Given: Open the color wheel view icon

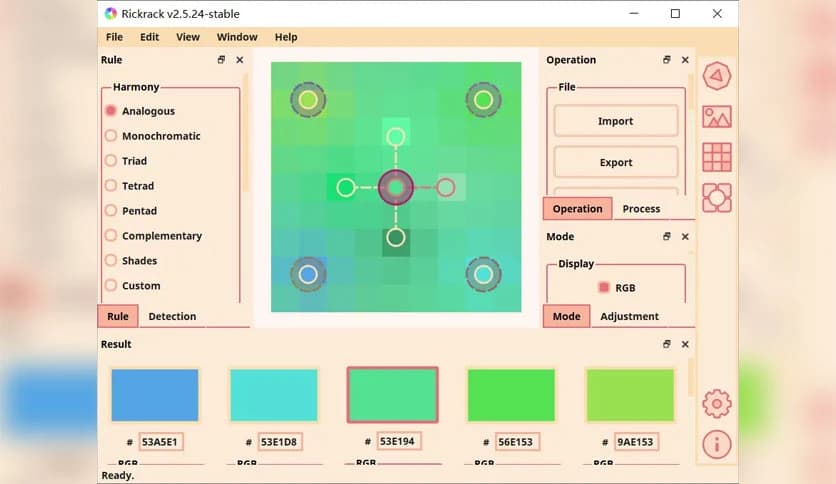Looking at the screenshot, I should (716, 77).
